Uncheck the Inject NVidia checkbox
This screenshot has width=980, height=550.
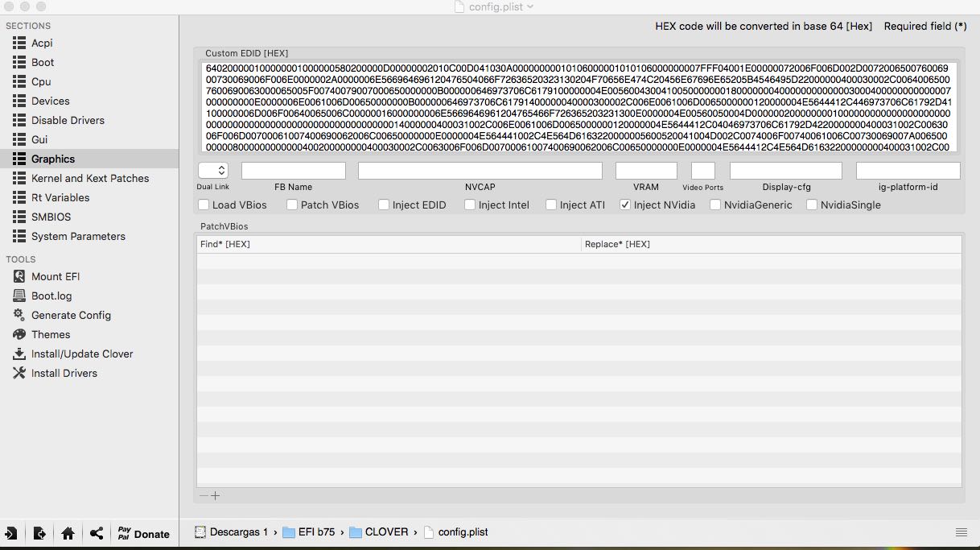tap(625, 205)
